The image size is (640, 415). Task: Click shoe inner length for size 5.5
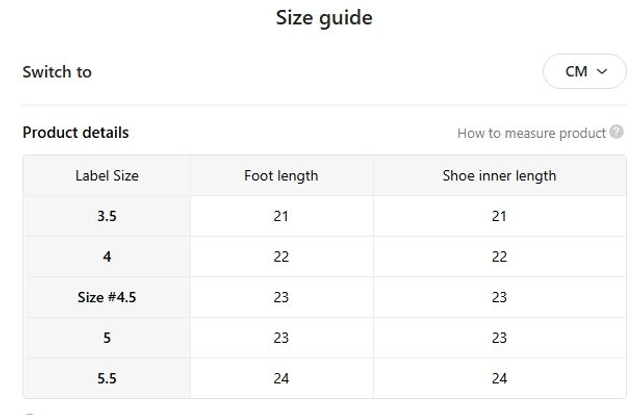tap(499, 378)
